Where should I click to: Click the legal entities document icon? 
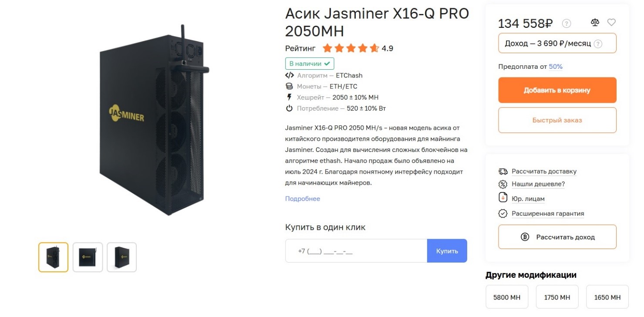[503, 198]
